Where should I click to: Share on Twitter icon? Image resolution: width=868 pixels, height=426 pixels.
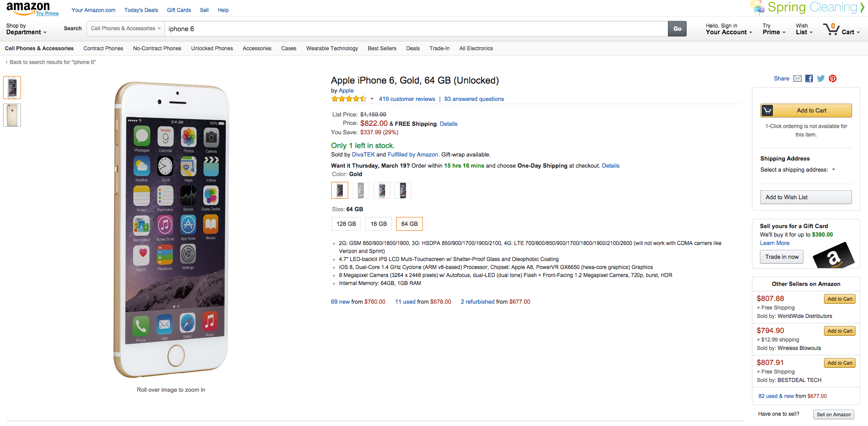(821, 79)
